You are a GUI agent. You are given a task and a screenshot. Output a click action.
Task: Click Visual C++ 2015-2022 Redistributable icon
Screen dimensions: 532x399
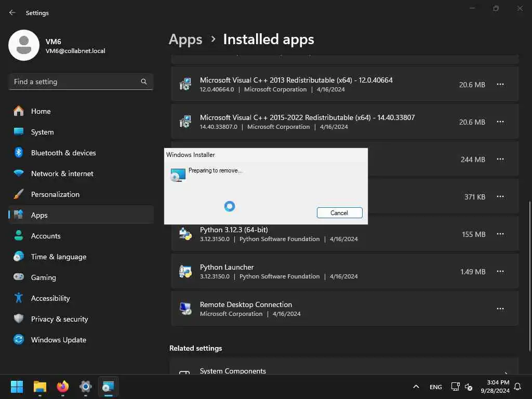[x=185, y=122]
